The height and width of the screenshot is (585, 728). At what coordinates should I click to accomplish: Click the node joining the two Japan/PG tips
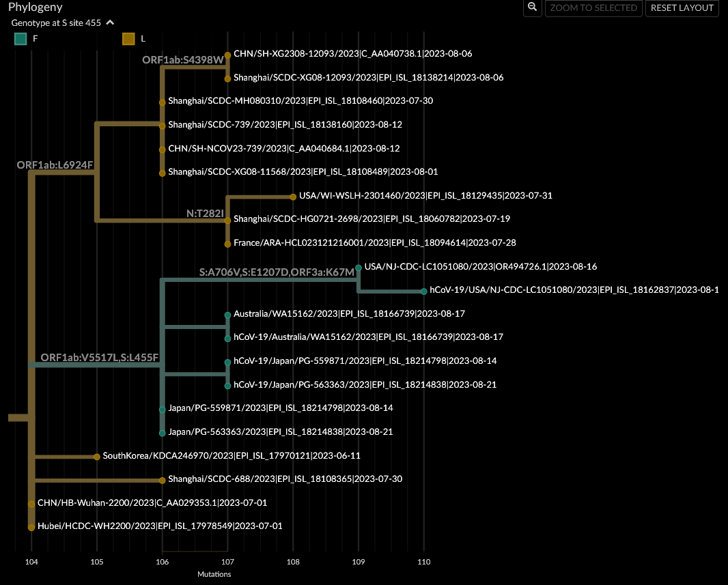(x=227, y=372)
